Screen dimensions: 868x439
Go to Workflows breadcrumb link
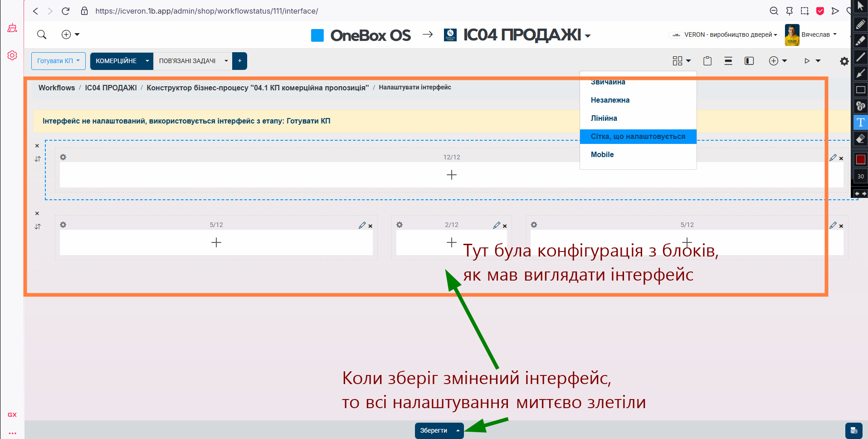[56, 88]
